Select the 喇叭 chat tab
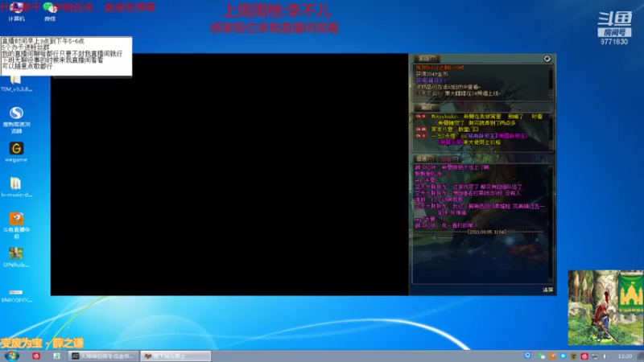644x362 pixels. (x=427, y=108)
